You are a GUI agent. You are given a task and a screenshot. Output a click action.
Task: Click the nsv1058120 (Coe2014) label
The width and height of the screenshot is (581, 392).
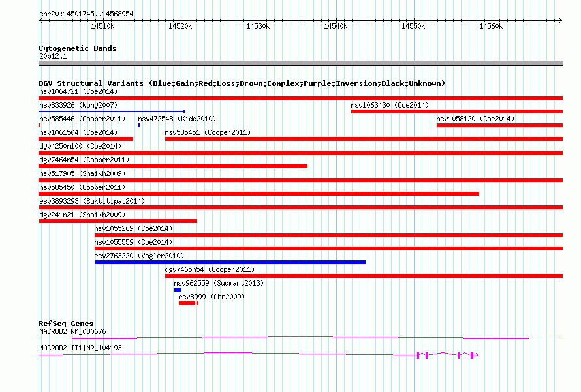click(475, 119)
